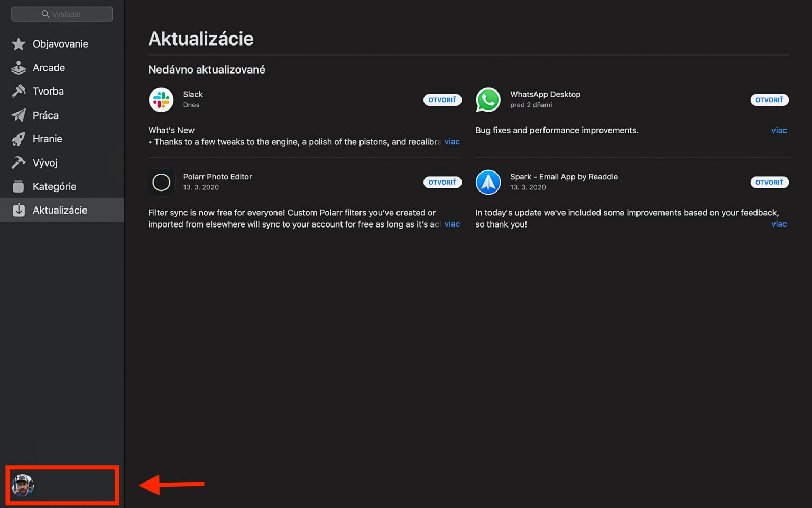Select Aktualizácie in the sidebar
Screen dimensions: 812x508
(x=62, y=210)
